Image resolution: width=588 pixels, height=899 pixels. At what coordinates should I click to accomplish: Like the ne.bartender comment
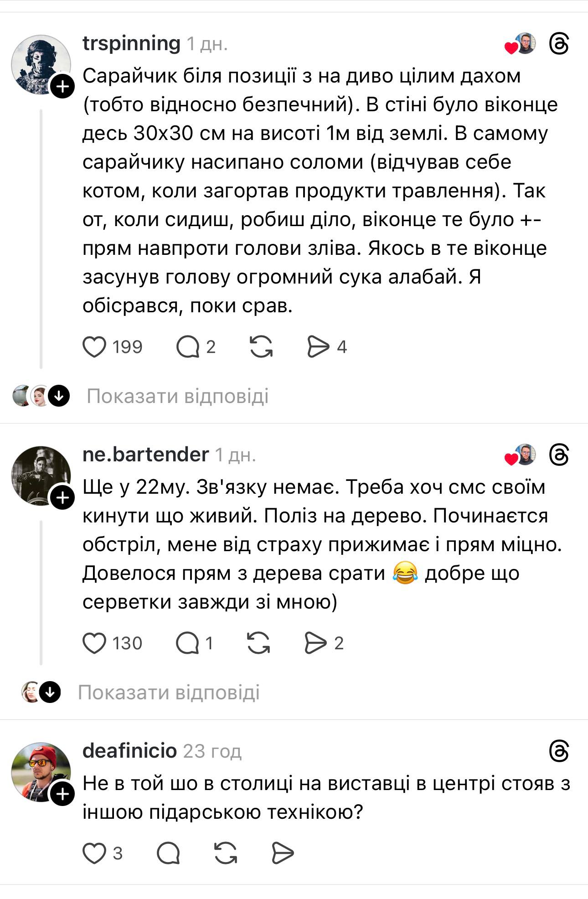94,643
